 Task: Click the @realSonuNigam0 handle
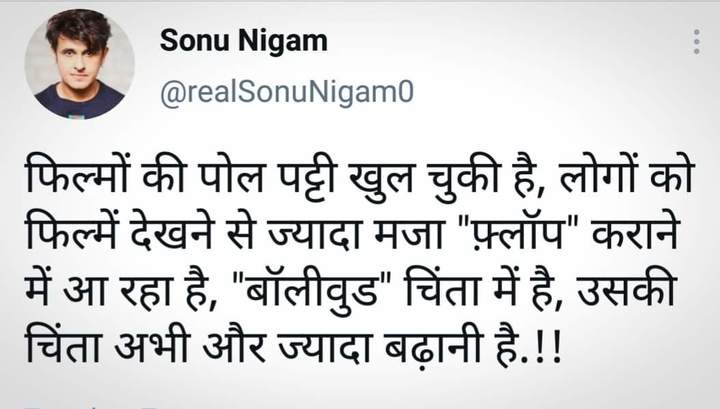287,92
